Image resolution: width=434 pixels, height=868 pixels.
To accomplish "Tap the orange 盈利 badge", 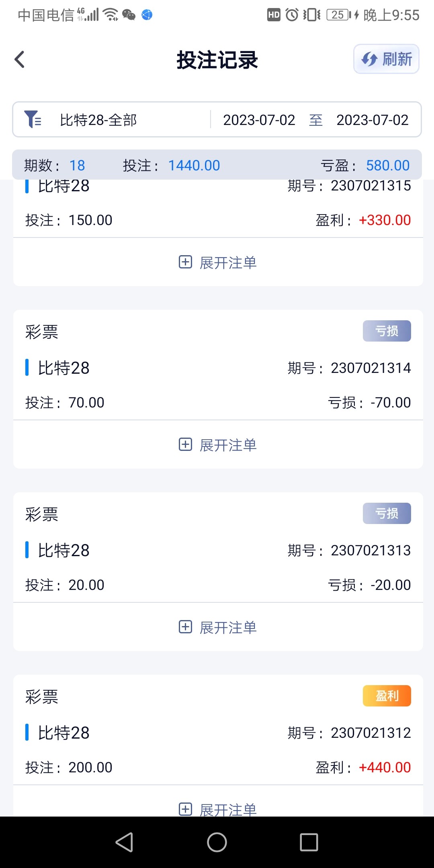I will (x=387, y=696).
